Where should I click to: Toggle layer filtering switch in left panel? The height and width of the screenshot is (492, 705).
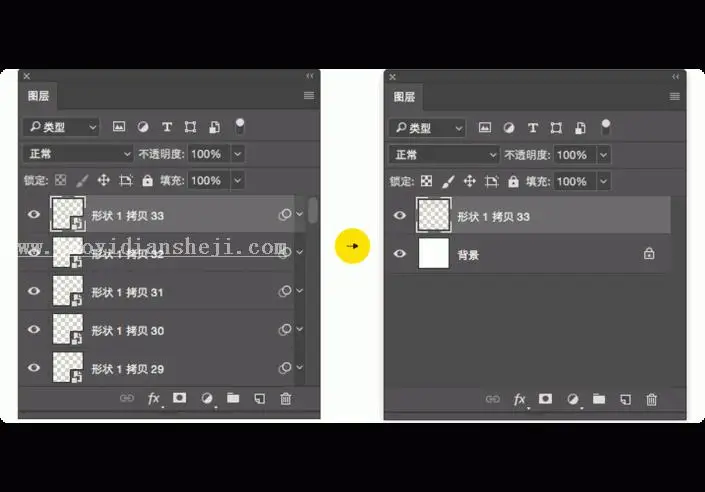(240, 126)
